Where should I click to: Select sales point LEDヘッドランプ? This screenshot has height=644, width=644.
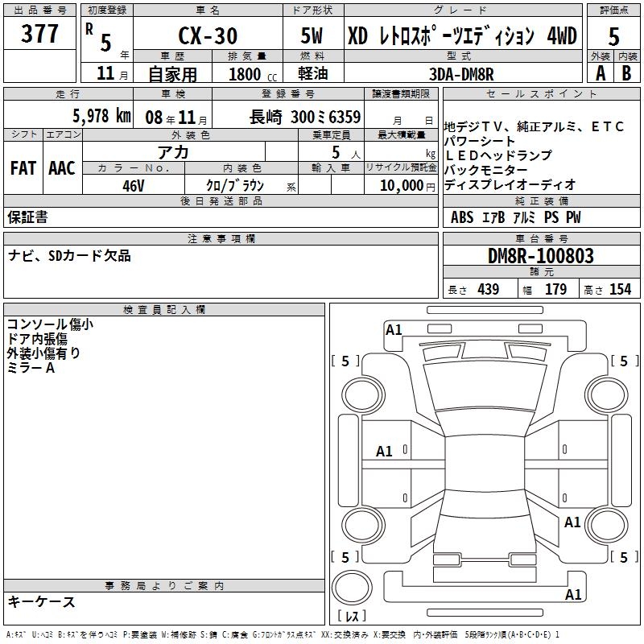coord(498,155)
